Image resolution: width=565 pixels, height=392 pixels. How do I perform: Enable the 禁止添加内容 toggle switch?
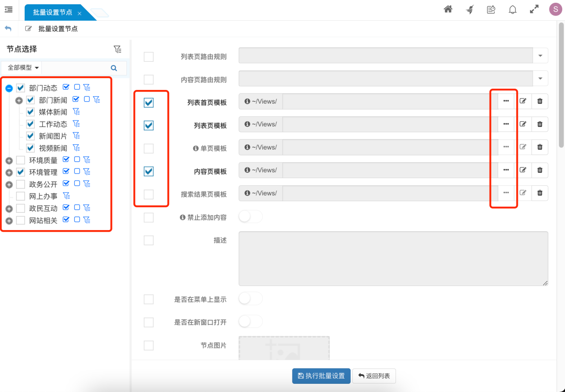(x=250, y=216)
